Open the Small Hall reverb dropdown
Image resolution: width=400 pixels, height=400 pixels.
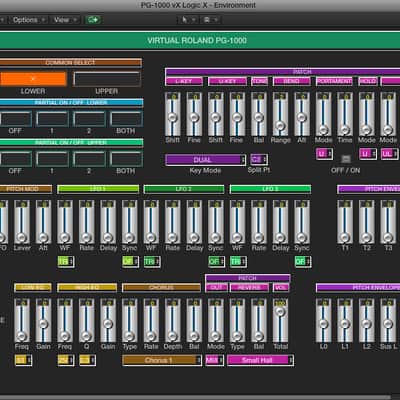click(260, 360)
